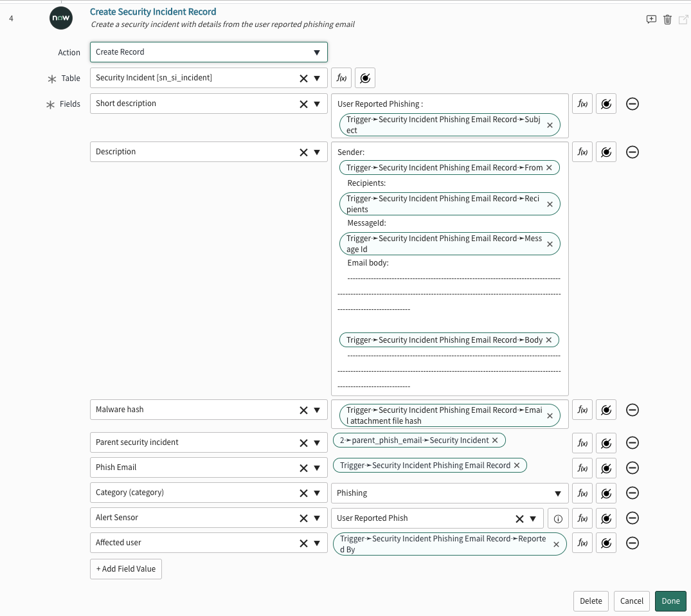Remove the Reported By data pill
The height and width of the screenshot is (616, 691).
[x=556, y=545]
